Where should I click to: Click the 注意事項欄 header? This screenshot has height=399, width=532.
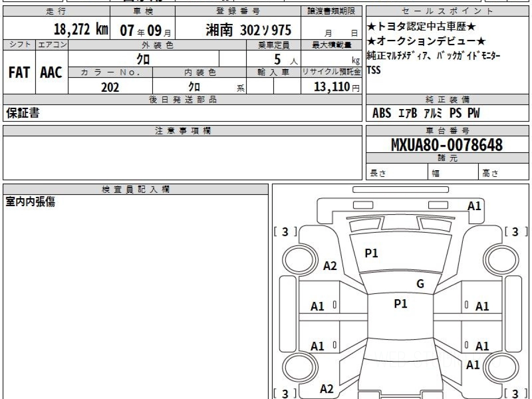(x=183, y=131)
